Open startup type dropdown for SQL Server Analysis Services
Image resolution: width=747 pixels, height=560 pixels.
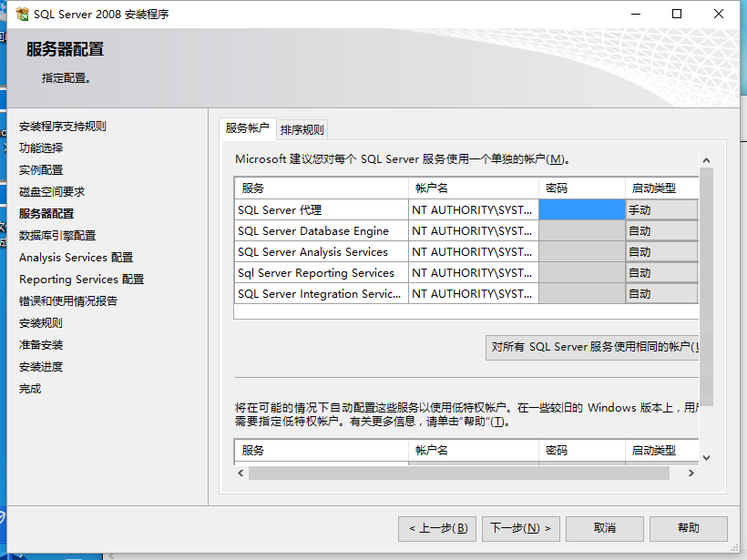click(662, 252)
